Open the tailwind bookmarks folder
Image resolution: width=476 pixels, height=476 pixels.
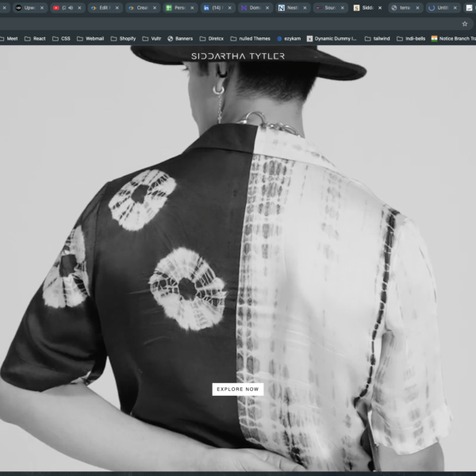[x=378, y=39]
